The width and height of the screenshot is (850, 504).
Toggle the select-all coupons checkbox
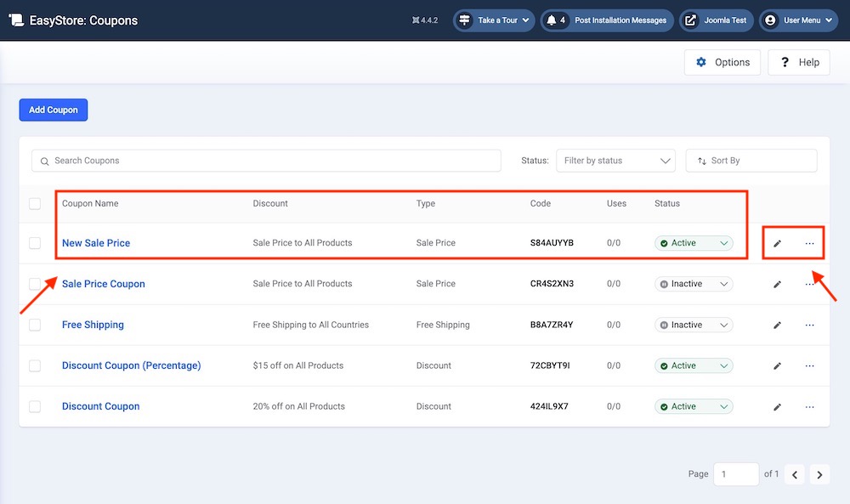tap(35, 204)
